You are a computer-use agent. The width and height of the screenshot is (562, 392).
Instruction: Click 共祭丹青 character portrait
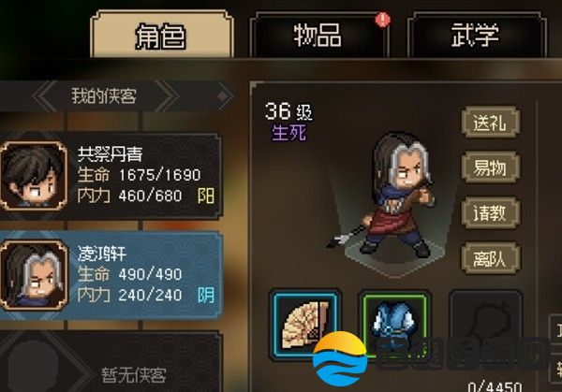pos(34,175)
